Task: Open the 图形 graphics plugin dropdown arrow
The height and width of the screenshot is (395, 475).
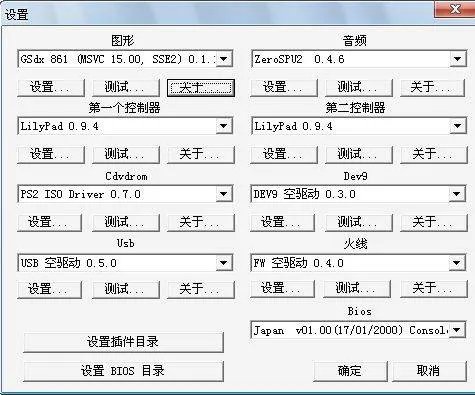Action: pyautogui.click(x=224, y=59)
